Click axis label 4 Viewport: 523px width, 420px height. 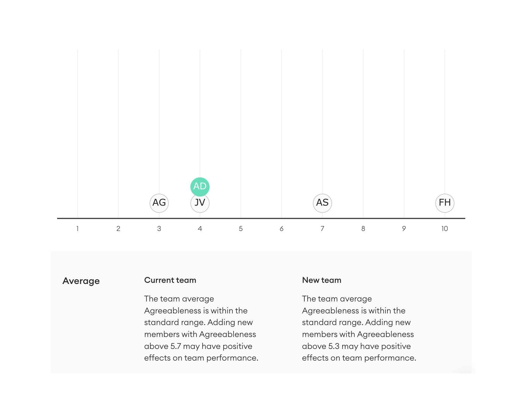(x=200, y=229)
